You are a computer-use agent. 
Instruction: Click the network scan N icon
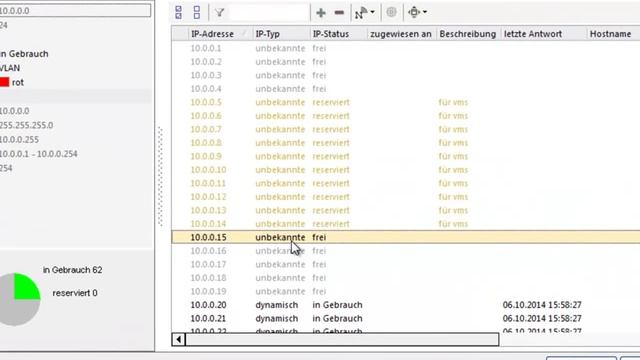pos(361,13)
